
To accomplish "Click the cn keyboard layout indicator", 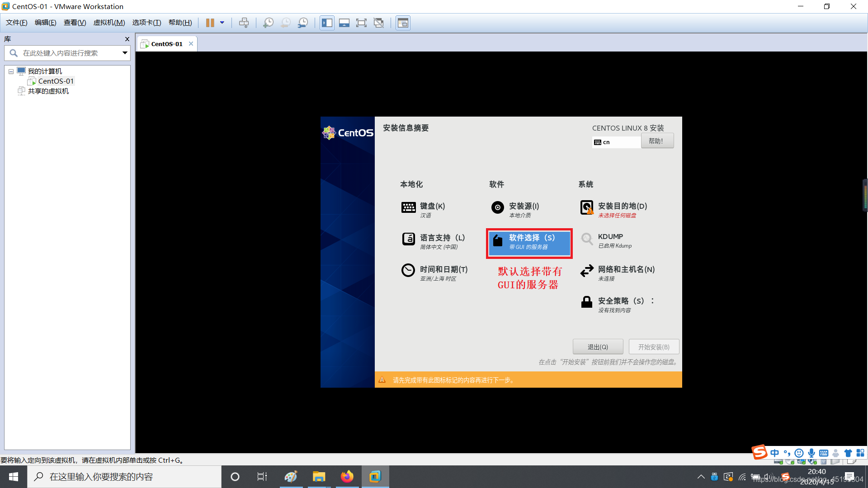I will coord(616,142).
